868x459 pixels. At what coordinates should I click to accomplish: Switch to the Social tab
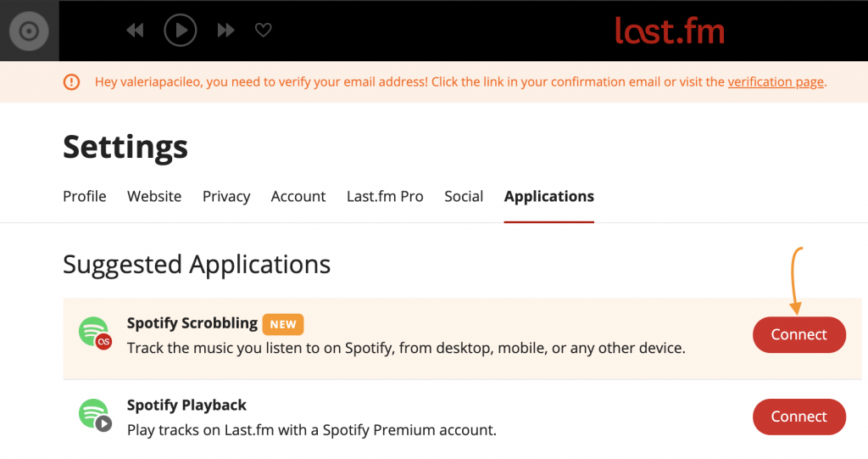[464, 196]
